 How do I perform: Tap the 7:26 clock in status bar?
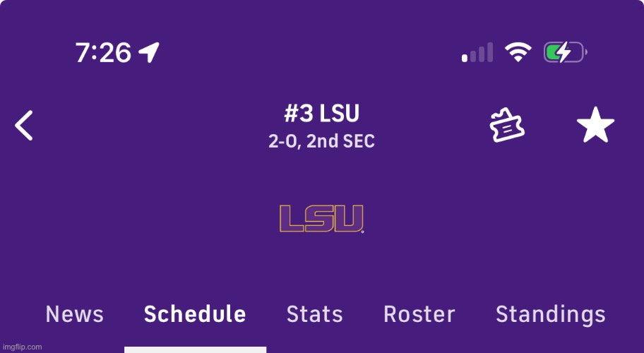point(103,52)
